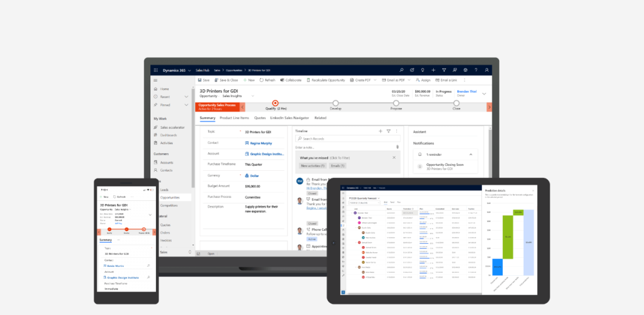
Task: Open the advanced find funnel icon in top bar
Action: point(444,70)
